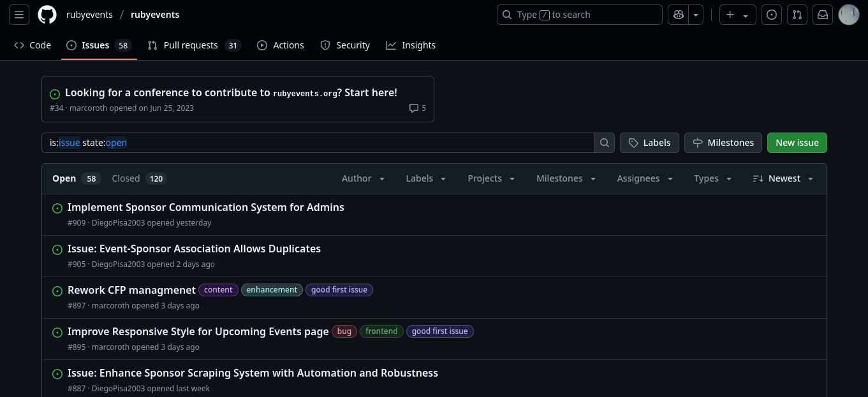The height and width of the screenshot is (397, 868).
Task: Go to the Actions tab
Action: tap(281, 45)
